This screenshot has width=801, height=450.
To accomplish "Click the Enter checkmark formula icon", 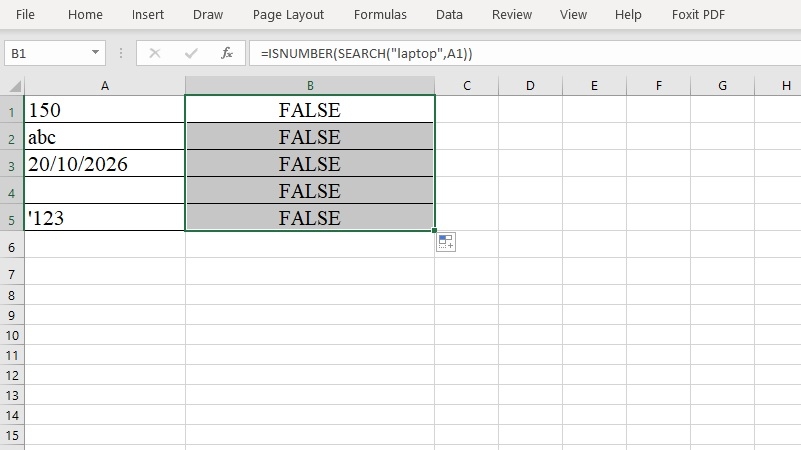I will (x=191, y=53).
